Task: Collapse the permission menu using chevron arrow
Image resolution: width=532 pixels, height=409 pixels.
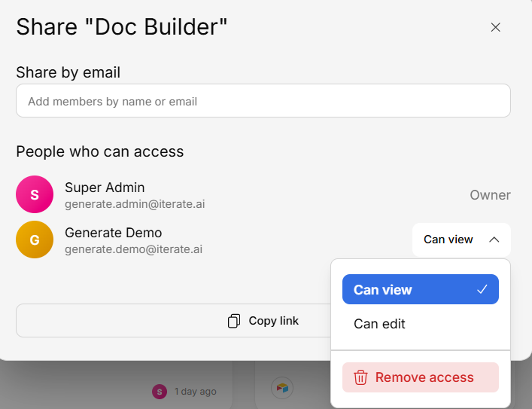Action: [494, 240]
